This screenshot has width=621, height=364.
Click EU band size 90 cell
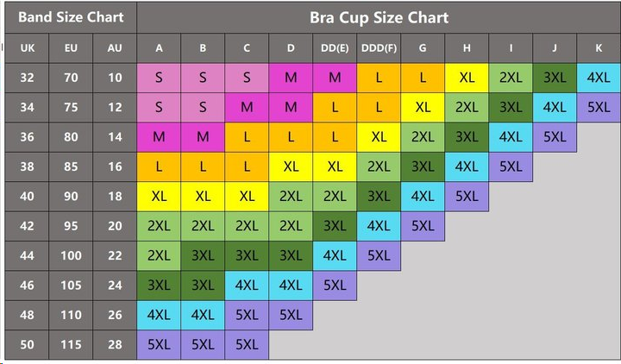tap(71, 196)
